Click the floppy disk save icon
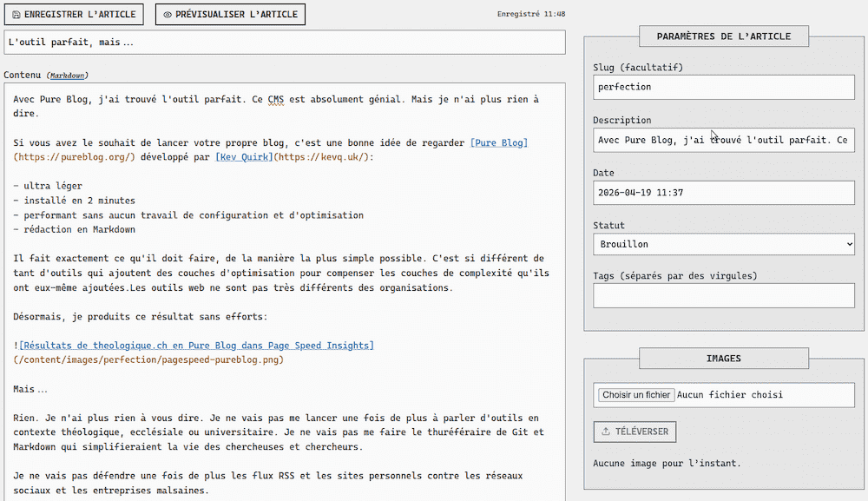The height and width of the screenshot is (501, 868). coord(17,14)
